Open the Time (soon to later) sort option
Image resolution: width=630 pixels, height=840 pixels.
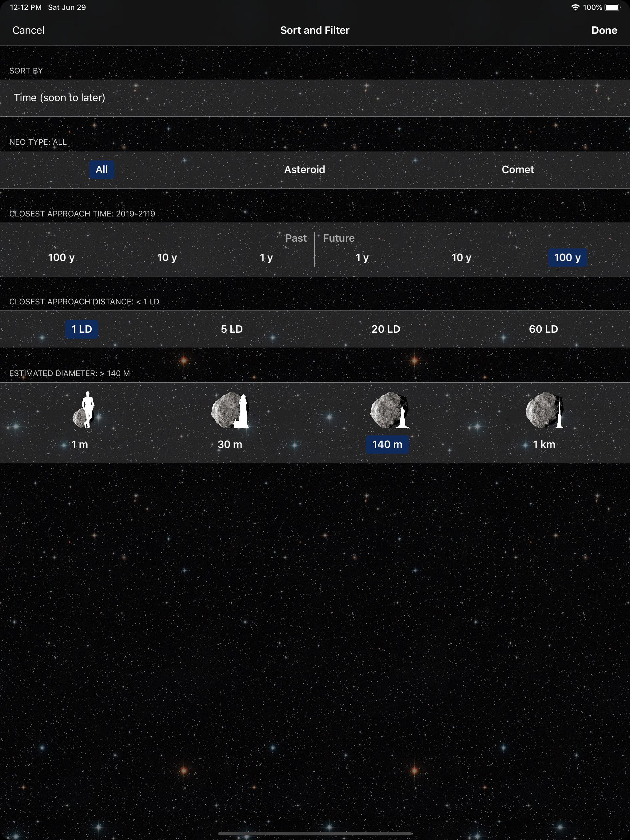click(x=315, y=98)
